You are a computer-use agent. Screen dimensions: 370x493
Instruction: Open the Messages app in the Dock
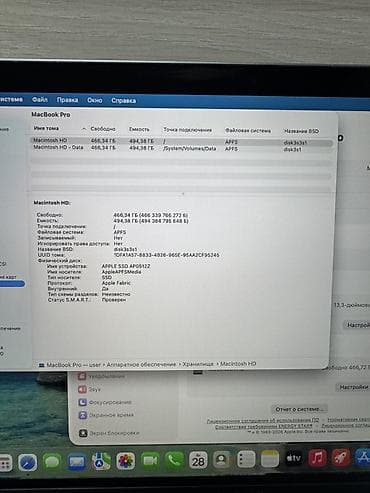[x=52, y=462]
